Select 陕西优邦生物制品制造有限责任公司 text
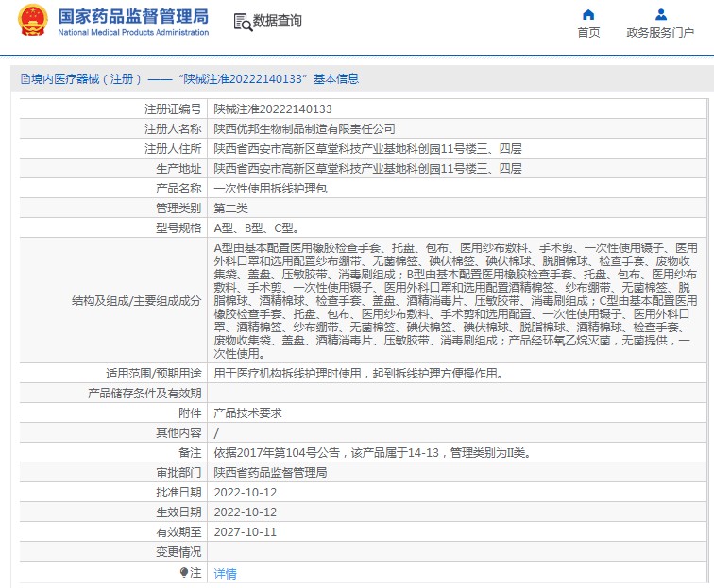The image size is (714, 588). pyautogui.click(x=304, y=129)
